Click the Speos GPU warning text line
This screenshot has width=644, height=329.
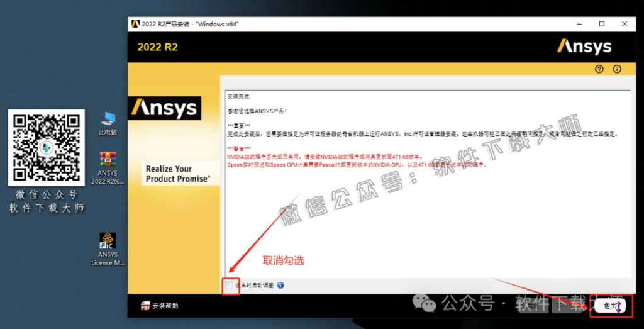click(357, 164)
